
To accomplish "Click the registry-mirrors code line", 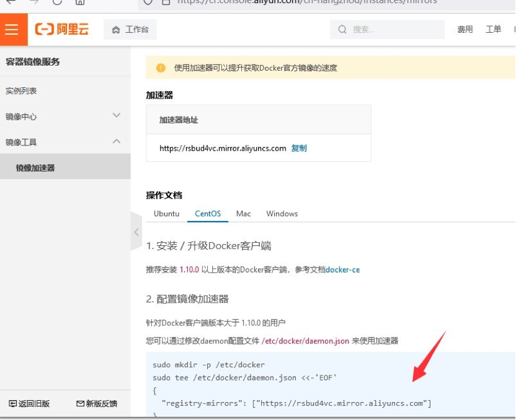I will click(296, 403).
